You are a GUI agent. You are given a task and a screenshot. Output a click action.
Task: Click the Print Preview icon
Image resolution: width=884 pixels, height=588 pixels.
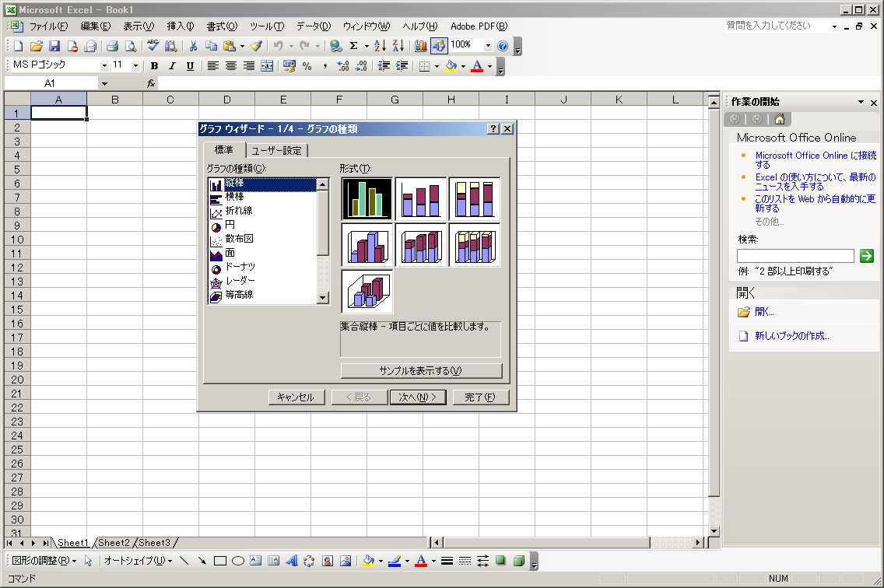131,46
